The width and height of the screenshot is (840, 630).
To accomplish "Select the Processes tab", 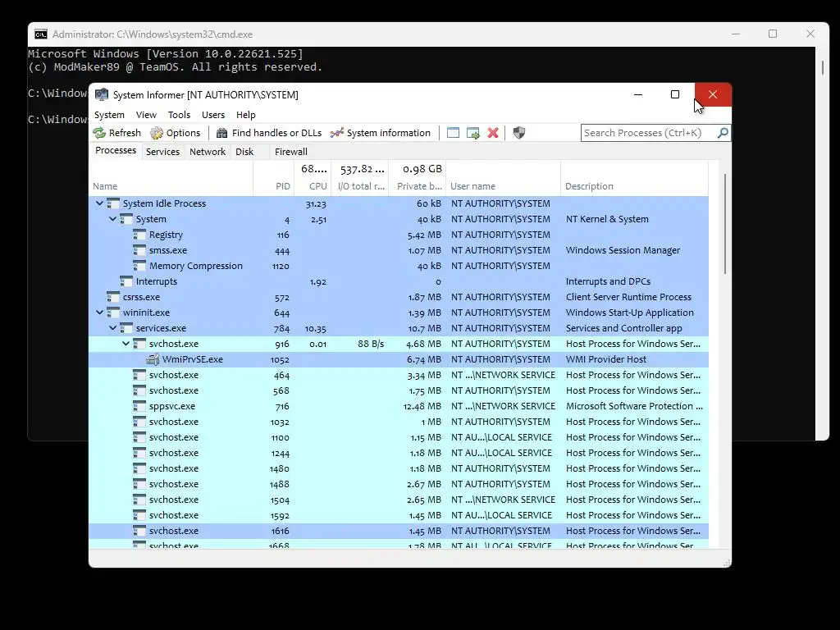I will click(x=116, y=151).
